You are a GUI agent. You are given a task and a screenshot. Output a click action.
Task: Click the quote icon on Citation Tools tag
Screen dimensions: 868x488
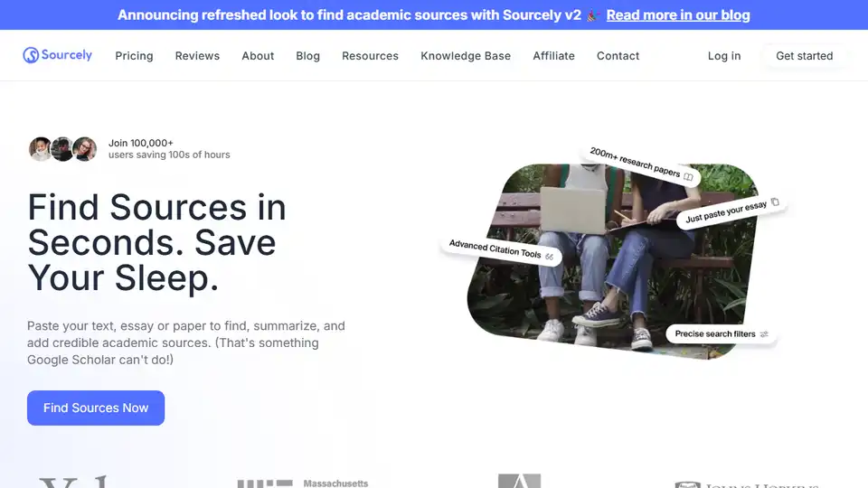pos(549,257)
